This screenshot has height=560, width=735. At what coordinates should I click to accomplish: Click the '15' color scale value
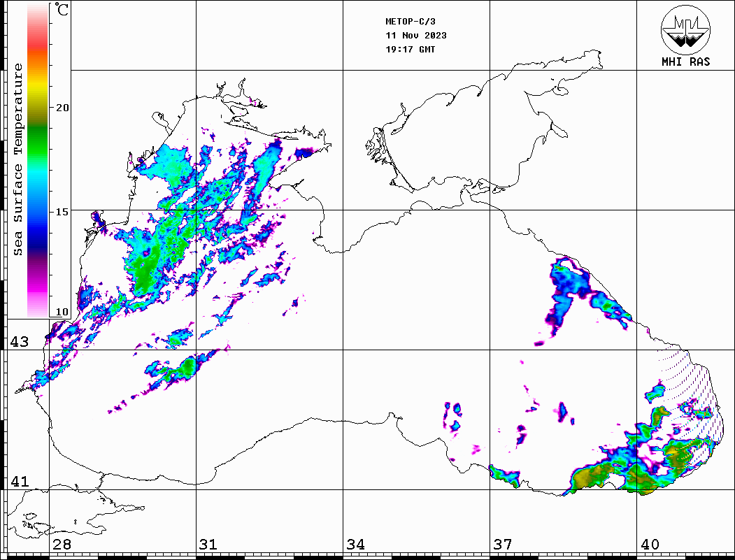point(62,212)
